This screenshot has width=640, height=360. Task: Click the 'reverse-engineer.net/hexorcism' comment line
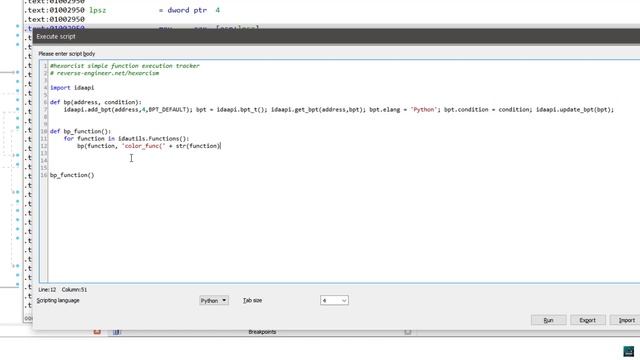104,73
